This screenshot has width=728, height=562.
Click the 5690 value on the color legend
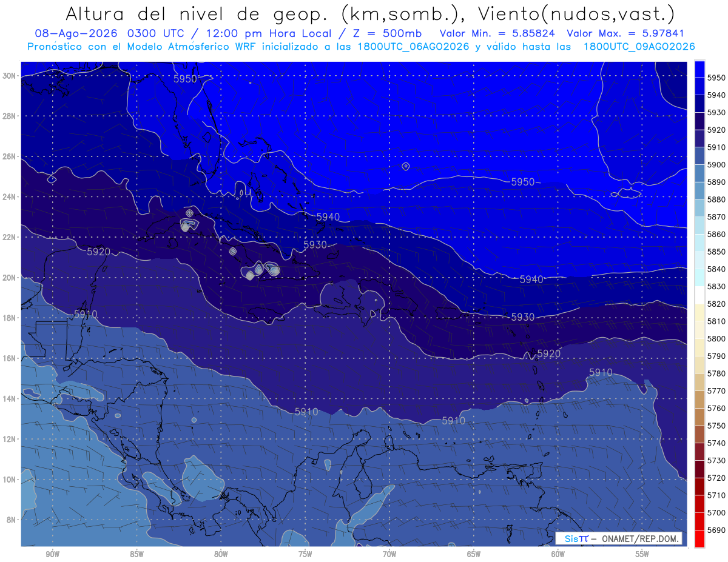click(x=716, y=530)
